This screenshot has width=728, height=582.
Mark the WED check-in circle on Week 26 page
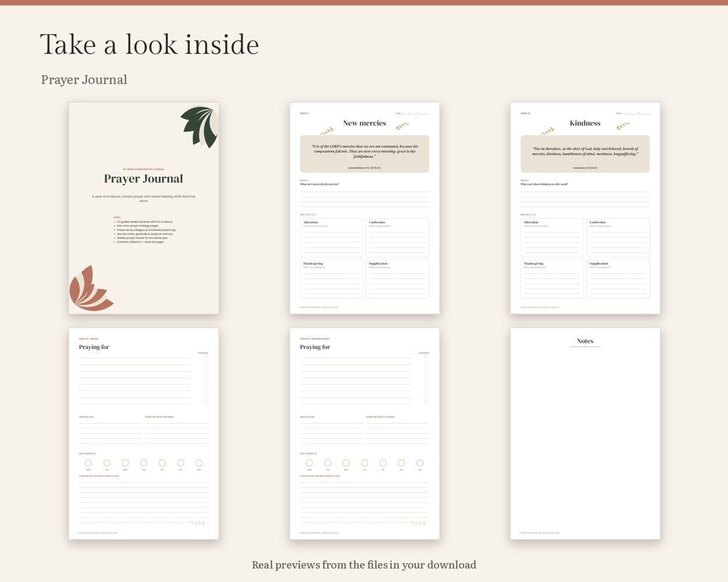point(125,463)
